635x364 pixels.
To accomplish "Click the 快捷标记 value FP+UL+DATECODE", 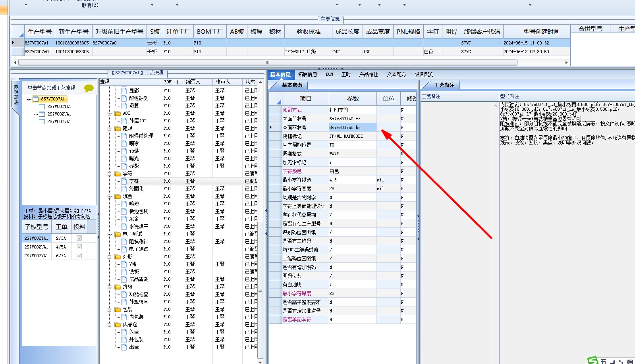I will pyautogui.click(x=353, y=136).
